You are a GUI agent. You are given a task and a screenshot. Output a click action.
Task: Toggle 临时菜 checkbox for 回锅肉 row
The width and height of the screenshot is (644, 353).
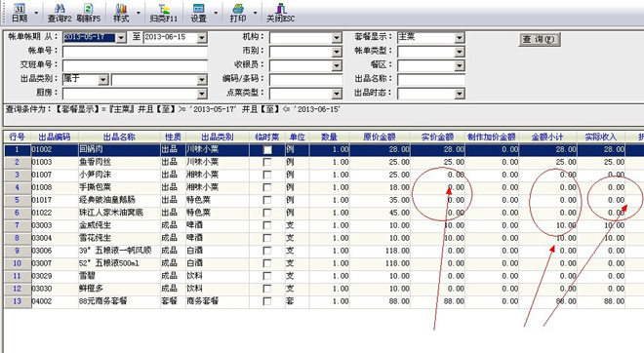(267, 150)
